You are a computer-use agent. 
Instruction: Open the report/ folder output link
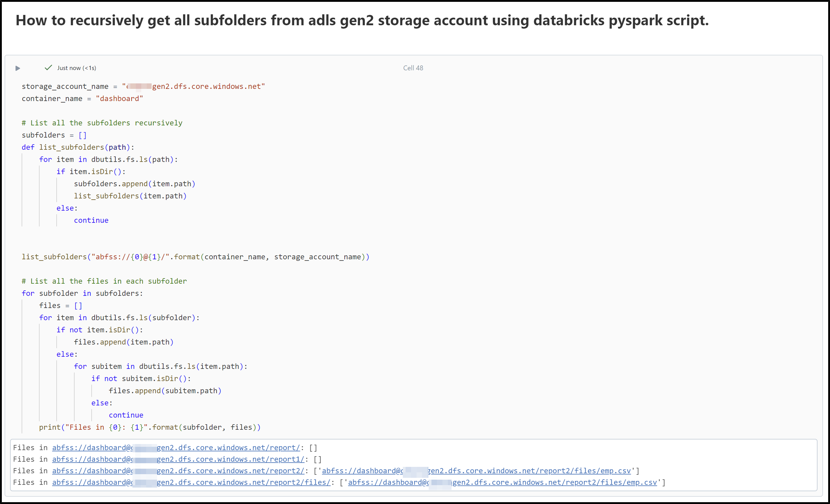(175, 448)
